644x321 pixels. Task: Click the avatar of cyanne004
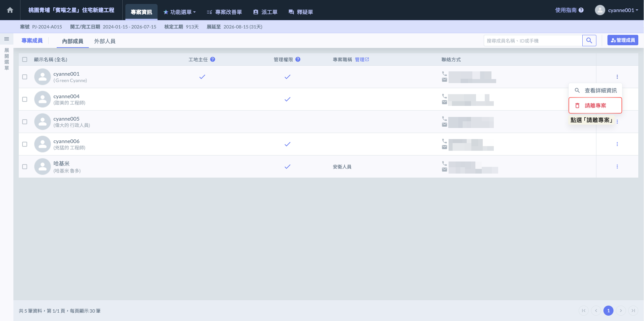tap(43, 99)
